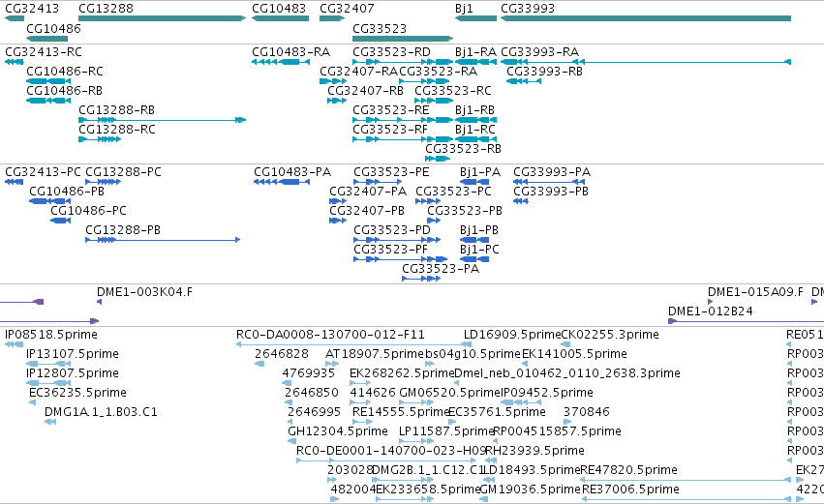Select transcript CG33523-RD

pos(391,52)
